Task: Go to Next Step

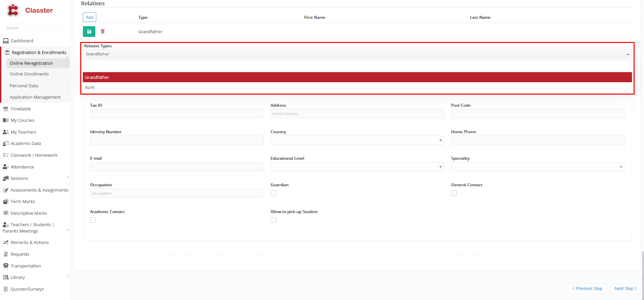Action: pyautogui.click(x=626, y=289)
